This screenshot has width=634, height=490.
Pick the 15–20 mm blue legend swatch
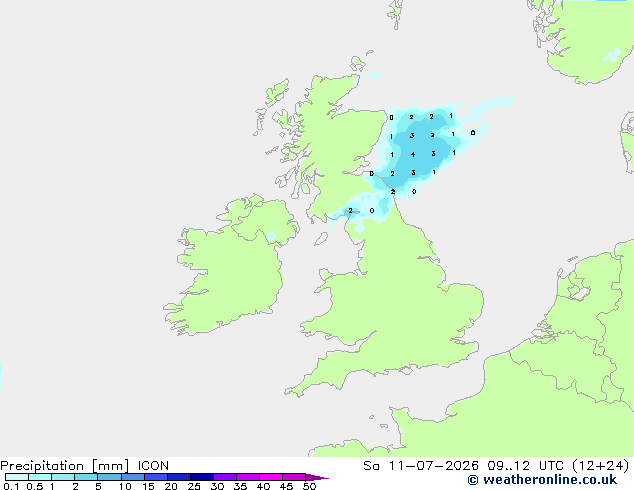pos(156,477)
